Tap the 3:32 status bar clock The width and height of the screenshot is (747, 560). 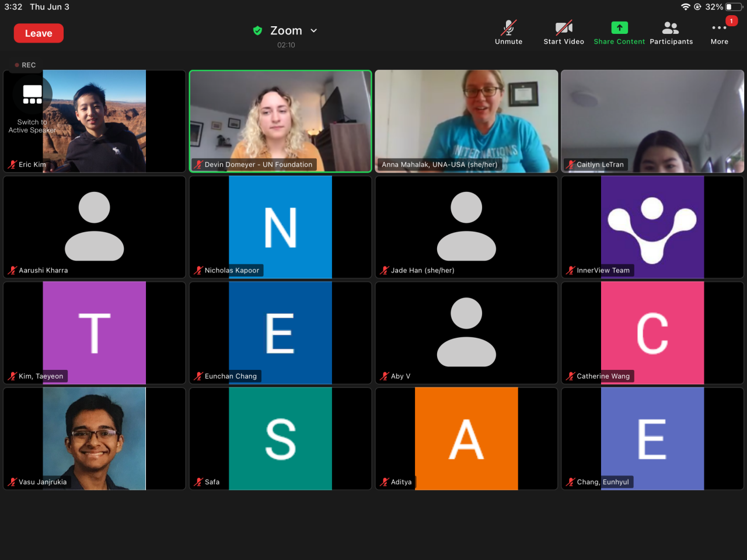click(x=13, y=7)
